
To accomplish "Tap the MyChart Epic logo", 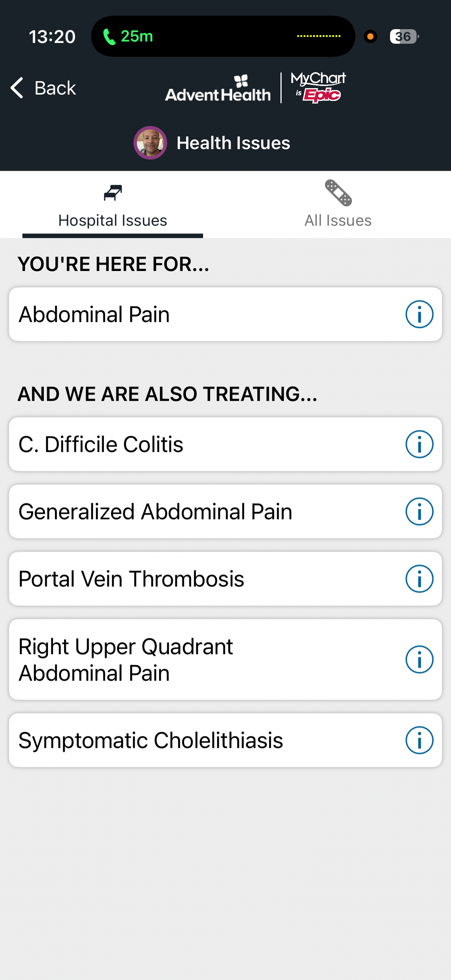I will tap(318, 87).
